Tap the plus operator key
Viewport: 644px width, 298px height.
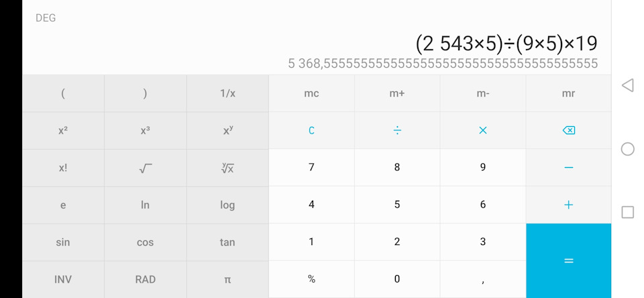[x=568, y=205]
